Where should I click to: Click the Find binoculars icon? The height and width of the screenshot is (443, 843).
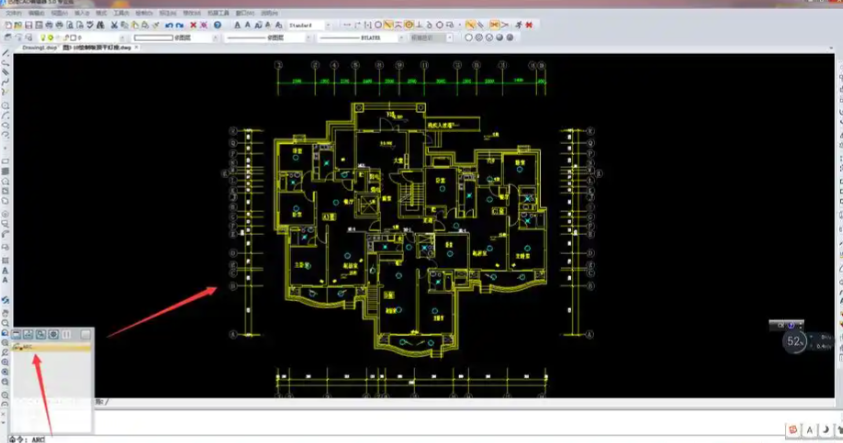(x=101, y=25)
